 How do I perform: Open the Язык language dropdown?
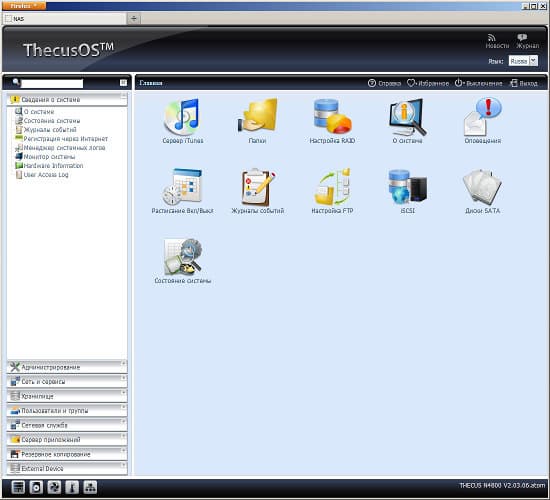(x=523, y=61)
